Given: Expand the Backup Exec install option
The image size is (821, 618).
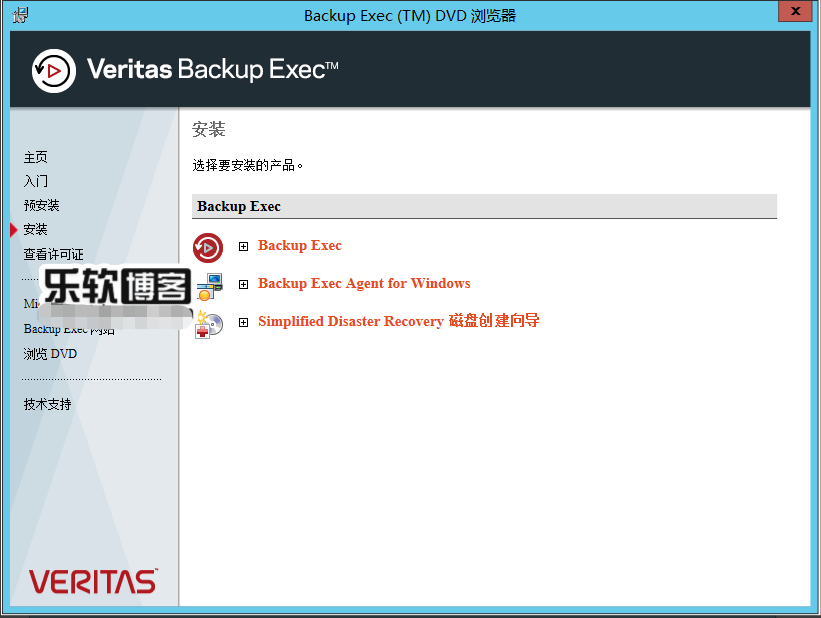Looking at the screenshot, I should (243, 246).
